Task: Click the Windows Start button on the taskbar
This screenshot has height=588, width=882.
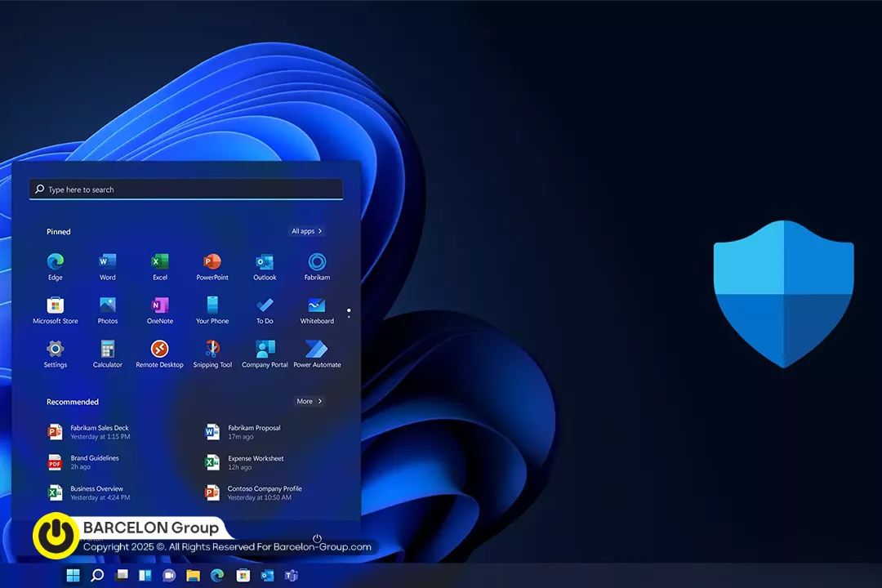Action: [73, 575]
